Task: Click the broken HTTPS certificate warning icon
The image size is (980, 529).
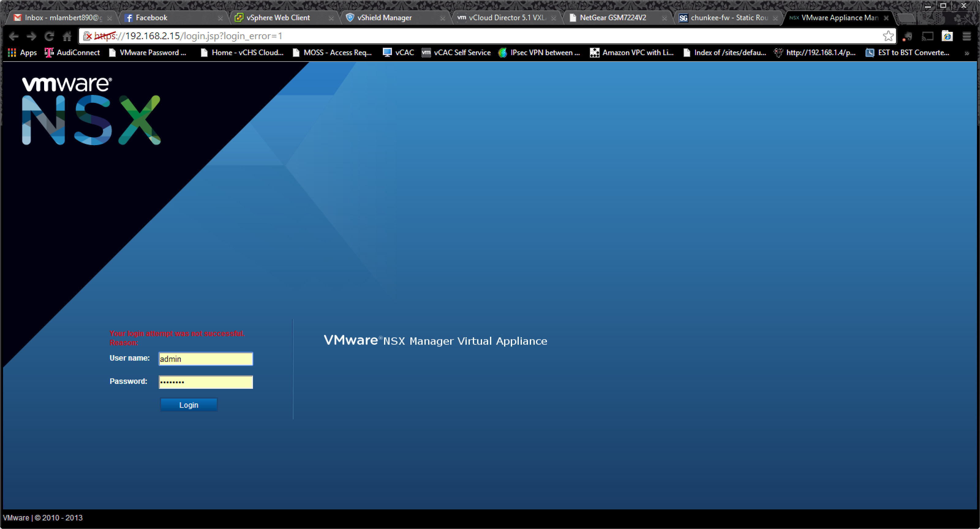Action: [x=88, y=36]
